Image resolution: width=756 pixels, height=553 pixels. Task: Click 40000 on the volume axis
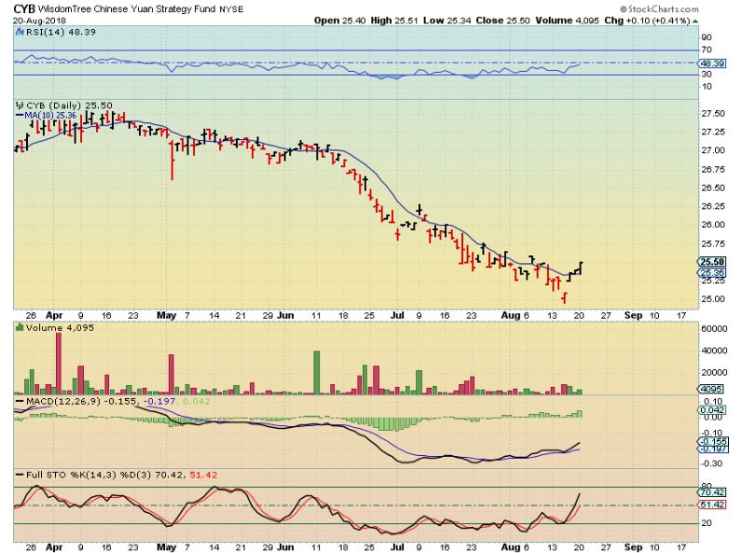coord(715,351)
